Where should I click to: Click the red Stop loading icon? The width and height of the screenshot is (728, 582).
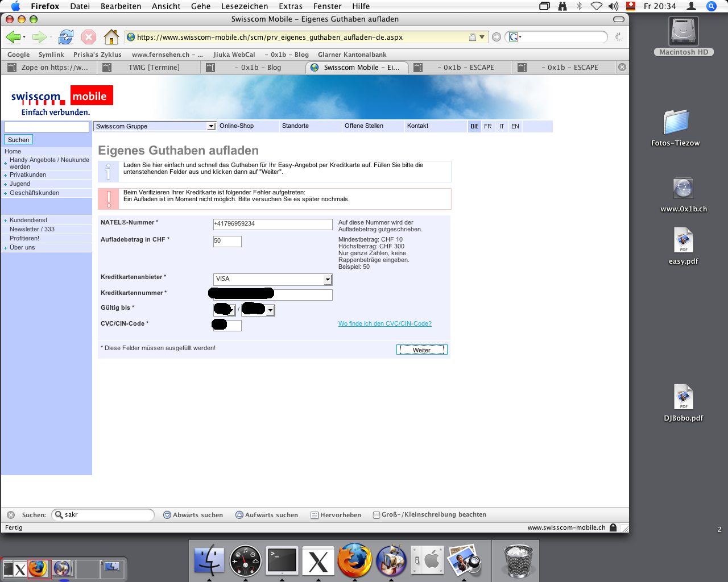(89, 38)
